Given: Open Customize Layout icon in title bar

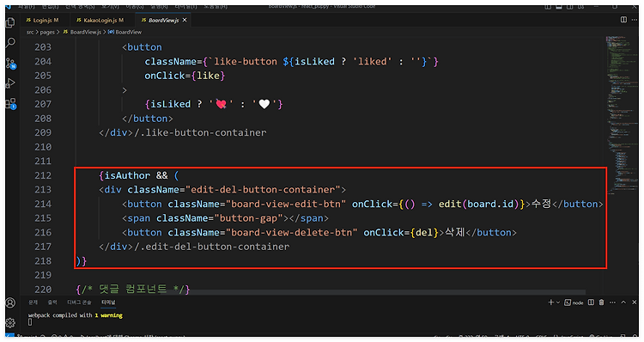Looking at the screenshot, I should coord(581,7).
